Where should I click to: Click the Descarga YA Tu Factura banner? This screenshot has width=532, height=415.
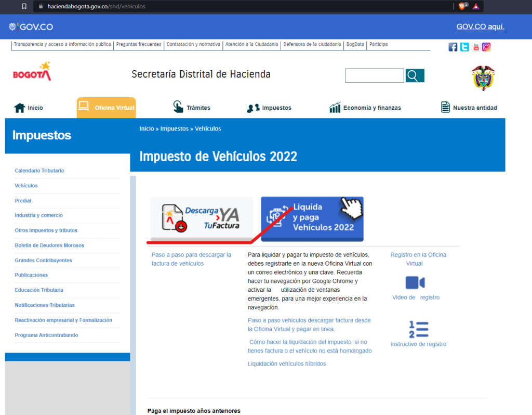(x=202, y=218)
